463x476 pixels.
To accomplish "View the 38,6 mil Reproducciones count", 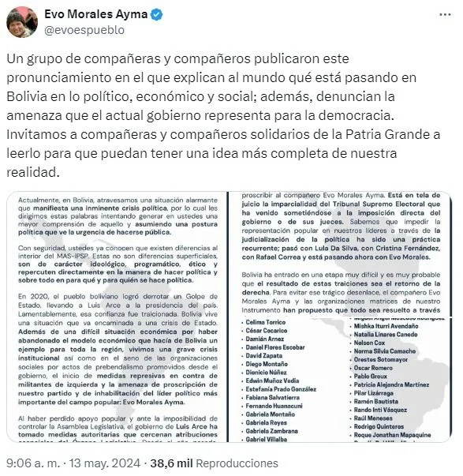I will point(214,463).
